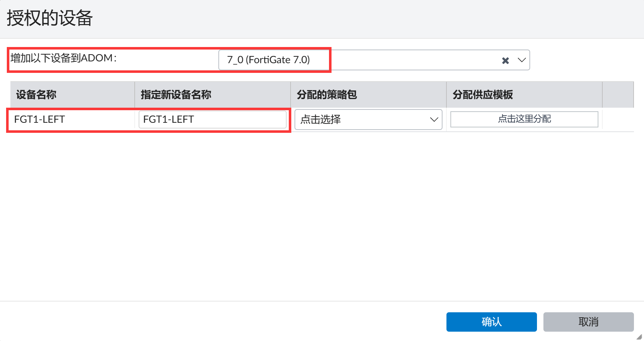Click the 授权的设备 dialog title
Viewport: 644px width, 341px height.
point(50,18)
